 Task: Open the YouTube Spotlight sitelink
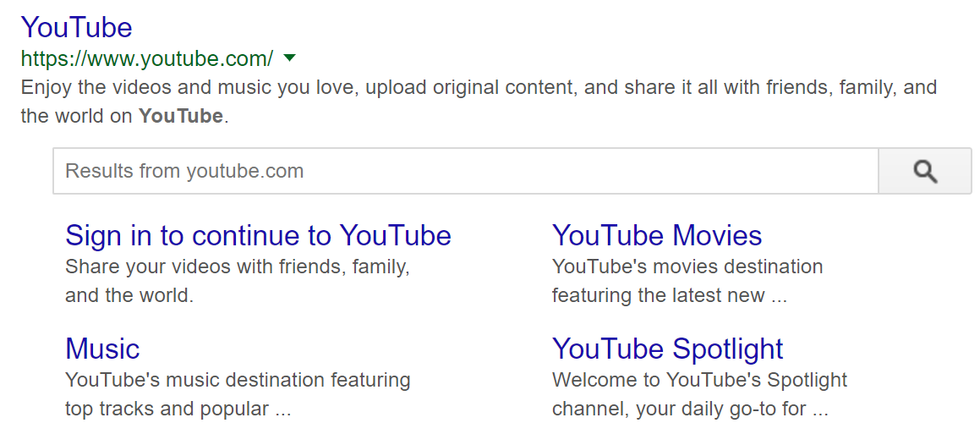pyautogui.click(x=667, y=349)
